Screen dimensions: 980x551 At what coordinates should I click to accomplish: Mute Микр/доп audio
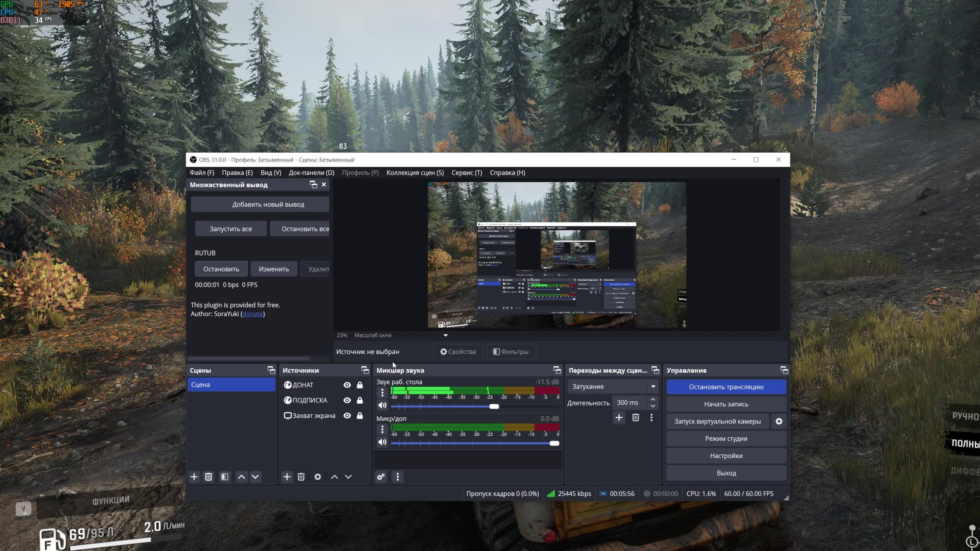click(382, 442)
